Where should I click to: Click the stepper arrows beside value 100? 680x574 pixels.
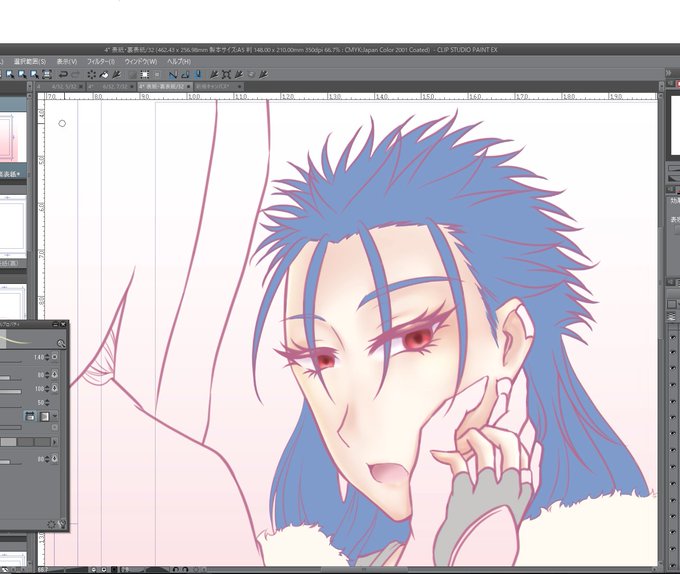47,389
